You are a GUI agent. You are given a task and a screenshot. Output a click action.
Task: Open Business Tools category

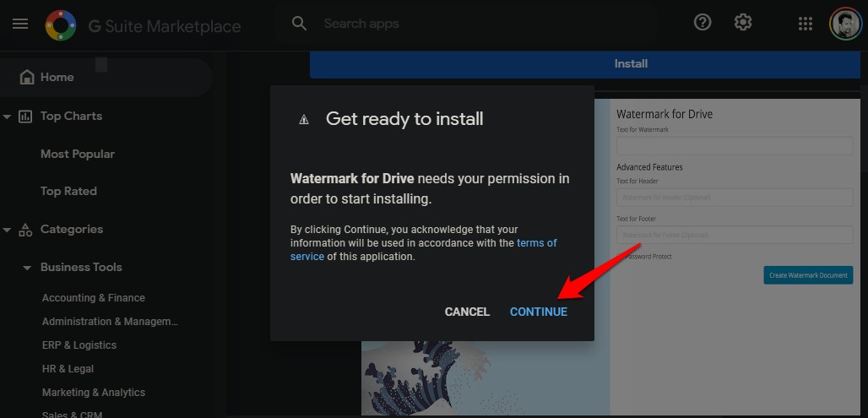click(81, 267)
